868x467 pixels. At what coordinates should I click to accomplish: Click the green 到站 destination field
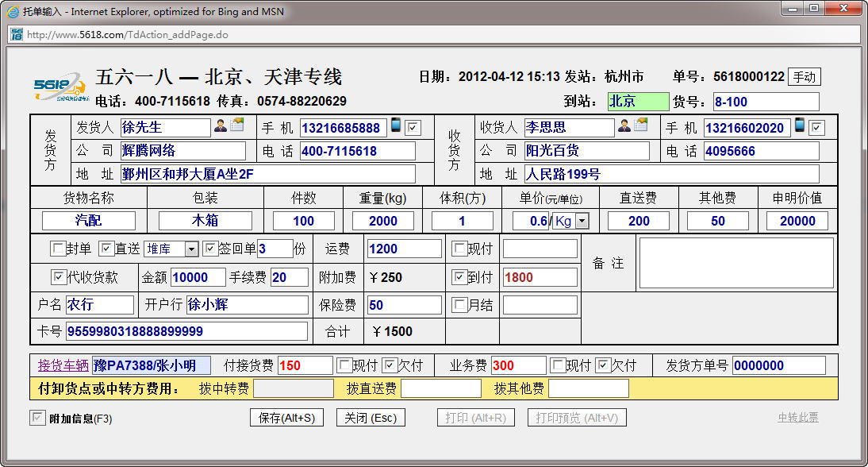click(x=638, y=102)
